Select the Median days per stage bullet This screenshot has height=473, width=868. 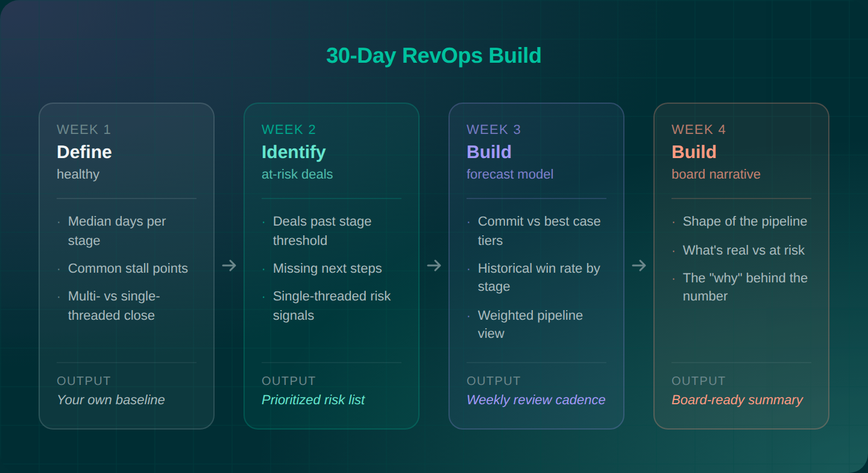click(x=116, y=230)
